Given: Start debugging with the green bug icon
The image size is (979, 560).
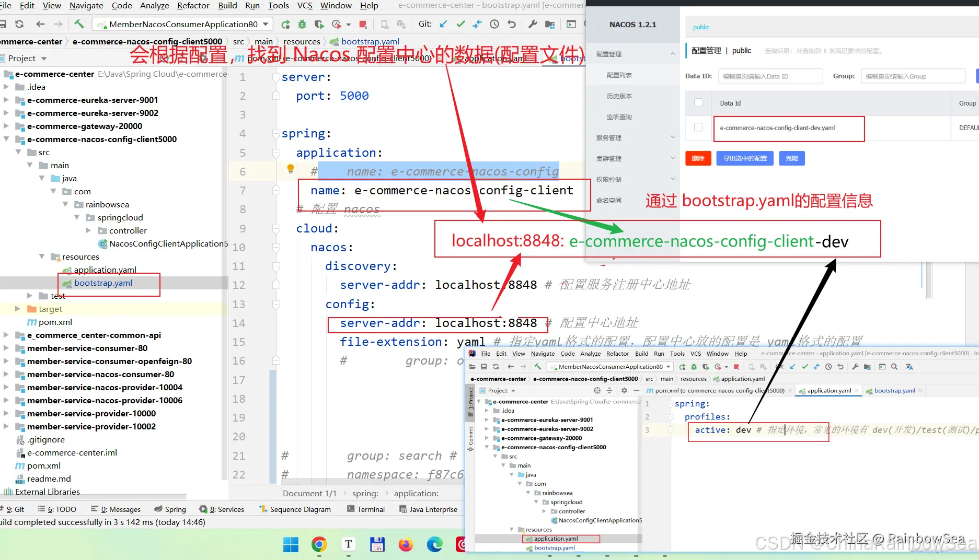Looking at the screenshot, I should pos(302,24).
